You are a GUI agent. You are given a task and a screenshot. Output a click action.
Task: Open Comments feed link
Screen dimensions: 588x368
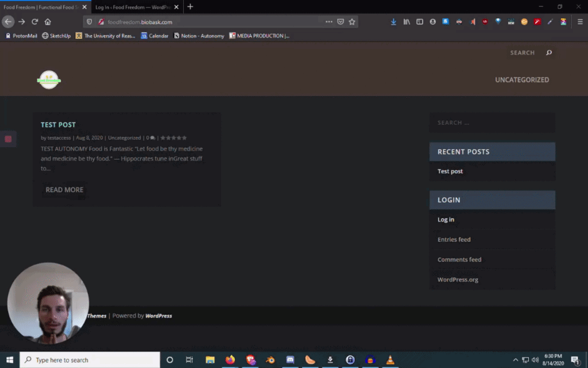pyautogui.click(x=459, y=259)
